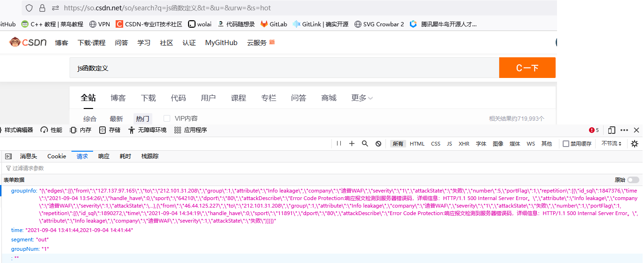Screen dimensions: 644x263
Task: Switch to the 响应 tab
Action: coord(104,156)
